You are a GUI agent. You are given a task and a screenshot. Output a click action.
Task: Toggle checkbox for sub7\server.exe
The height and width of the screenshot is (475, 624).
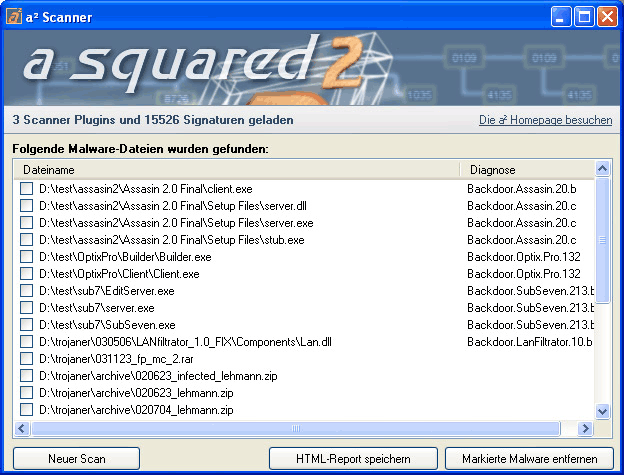(x=26, y=308)
